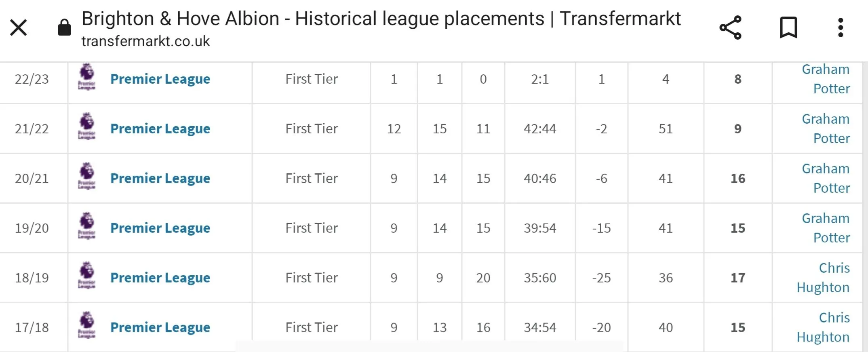Click Premier League logo in 17/18 row
This screenshot has height=352, width=868.
[86, 326]
